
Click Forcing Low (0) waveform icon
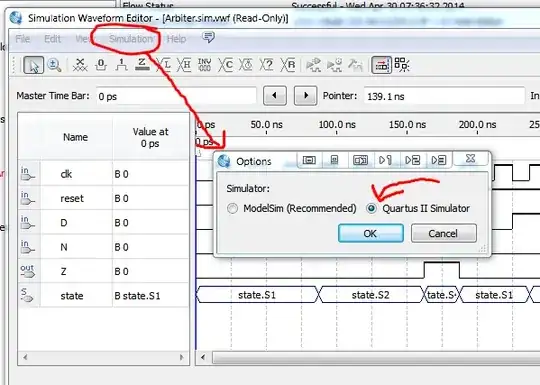point(101,65)
